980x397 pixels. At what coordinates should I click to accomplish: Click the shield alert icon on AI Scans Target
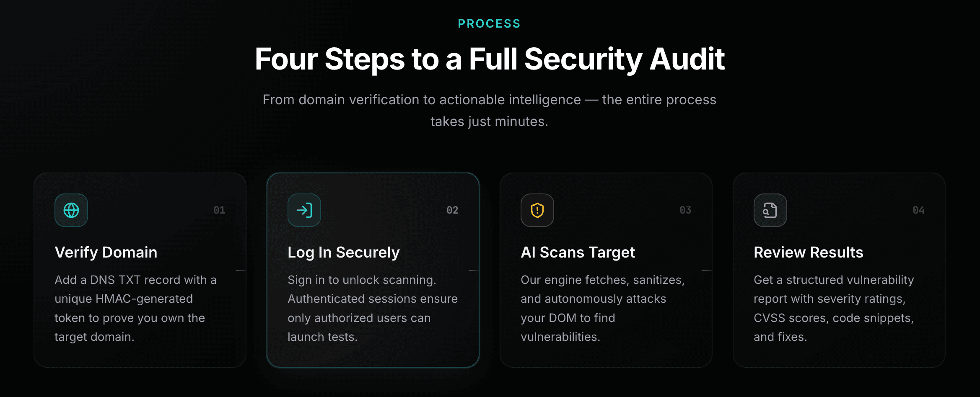click(537, 210)
